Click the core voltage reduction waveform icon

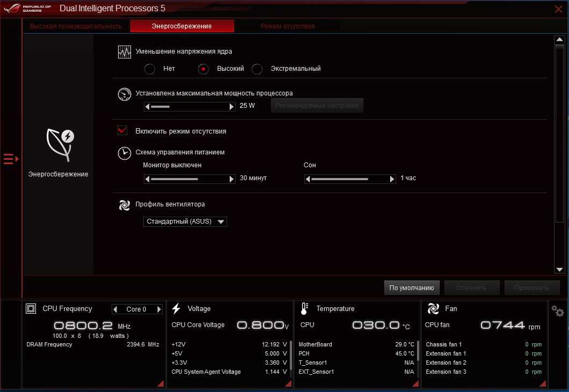[125, 52]
